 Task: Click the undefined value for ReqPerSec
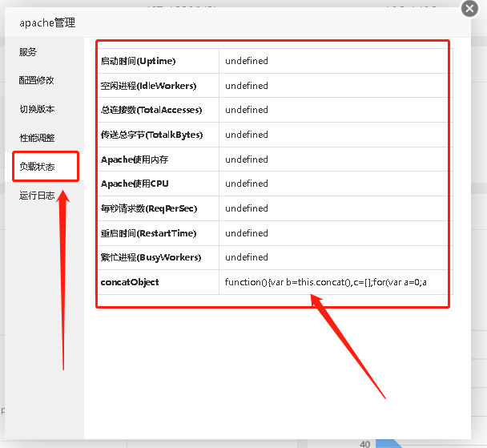(247, 208)
